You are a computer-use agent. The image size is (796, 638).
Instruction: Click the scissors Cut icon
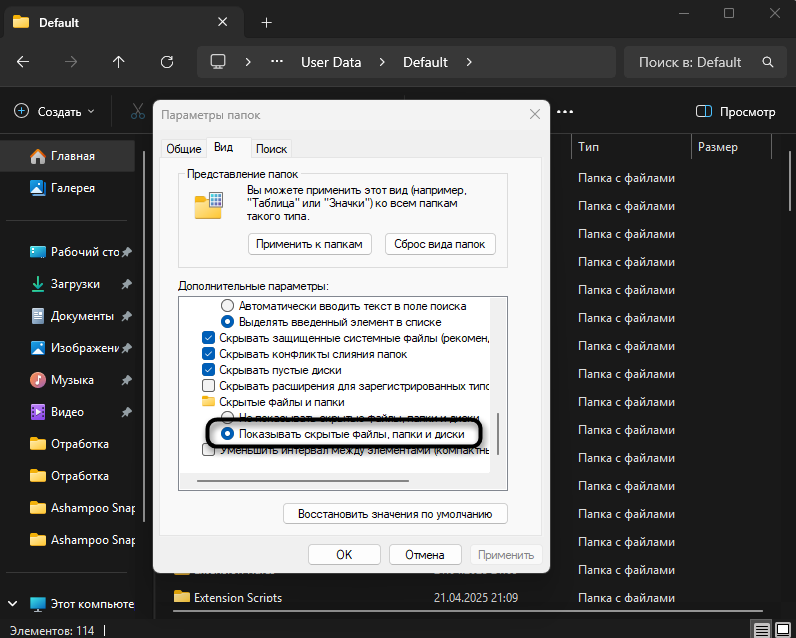pyautogui.click(x=138, y=112)
